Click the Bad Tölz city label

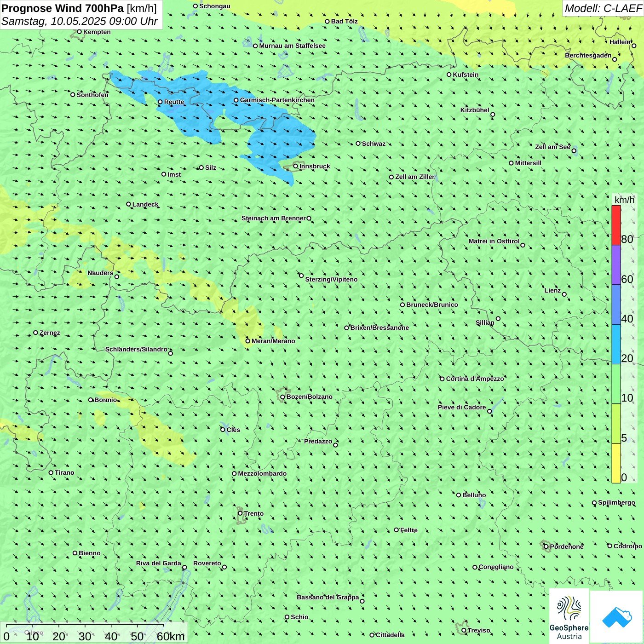click(x=344, y=21)
